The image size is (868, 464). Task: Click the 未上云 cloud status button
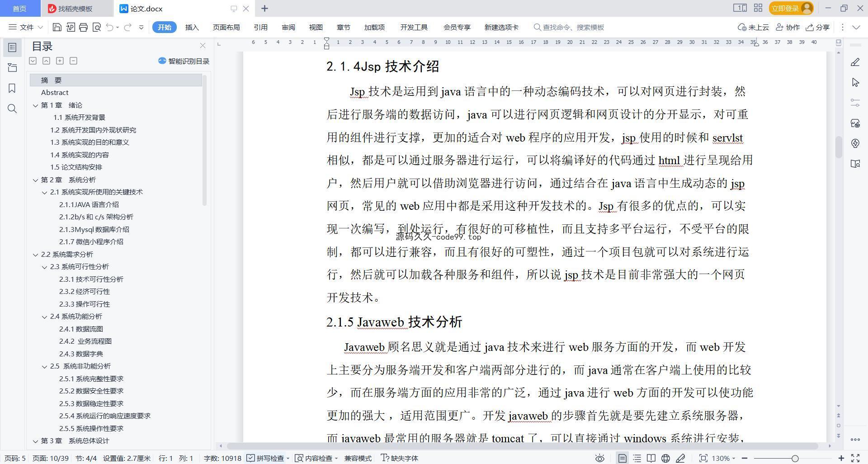tap(753, 27)
